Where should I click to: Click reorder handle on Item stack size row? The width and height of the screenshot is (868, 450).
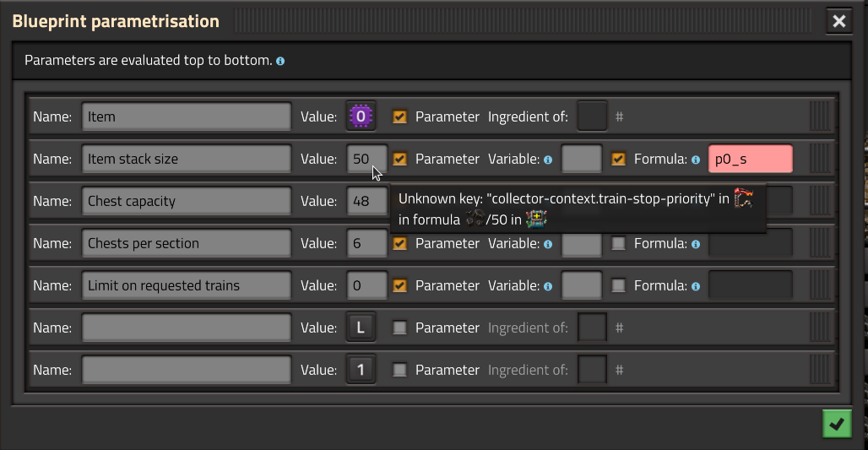click(x=820, y=159)
